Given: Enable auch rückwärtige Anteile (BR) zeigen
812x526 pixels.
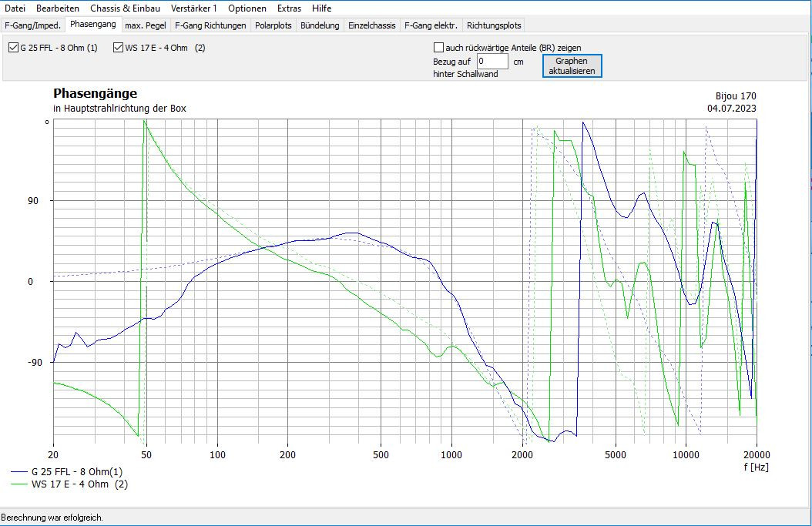Looking at the screenshot, I should (439, 48).
